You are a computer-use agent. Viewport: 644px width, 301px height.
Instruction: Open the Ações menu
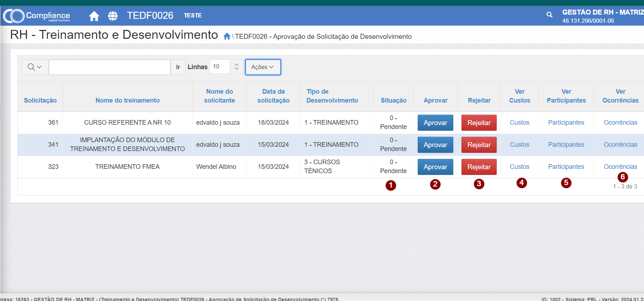pos(263,67)
